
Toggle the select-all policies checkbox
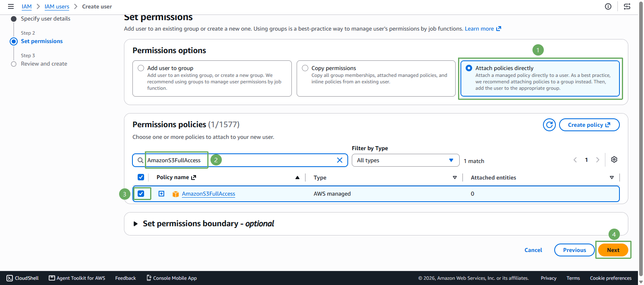pos(141,177)
